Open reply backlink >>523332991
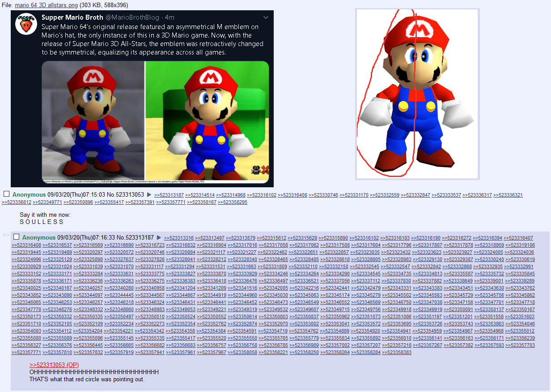551x392 pixels. (x=519, y=266)
